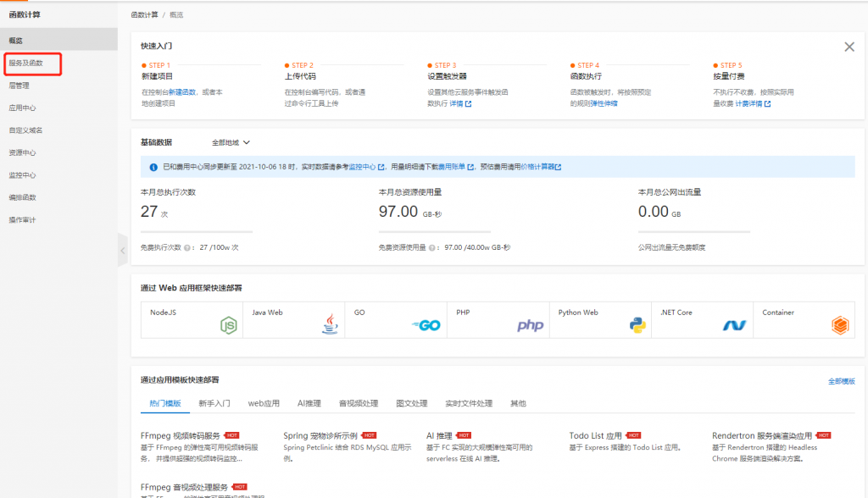Open the FFmpeg 视频转码服务 template

point(181,436)
